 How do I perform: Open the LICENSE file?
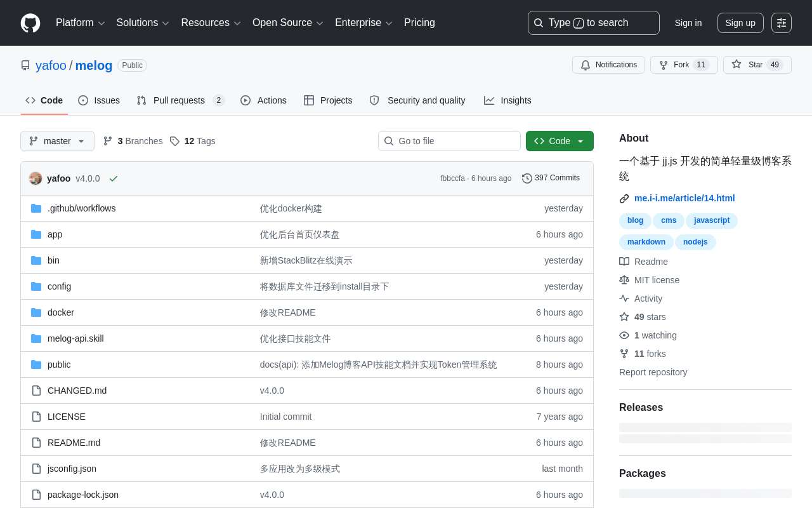coord(67,417)
